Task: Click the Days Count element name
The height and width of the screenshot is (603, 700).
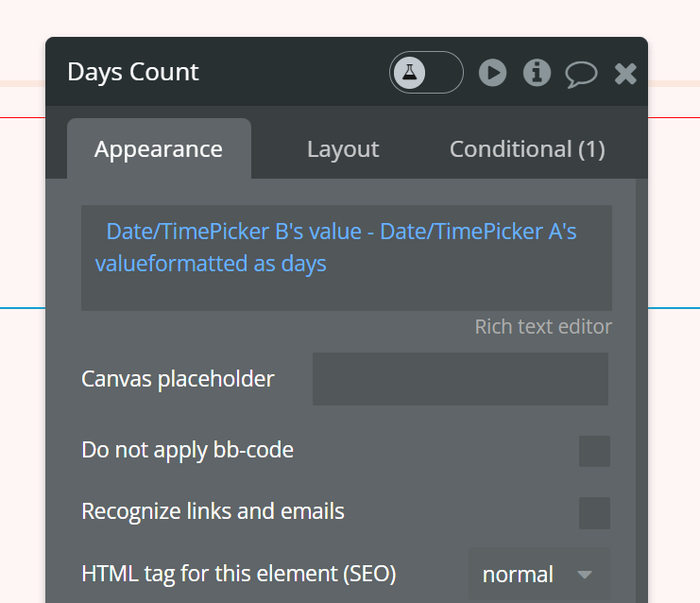Action: pyautogui.click(x=133, y=72)
